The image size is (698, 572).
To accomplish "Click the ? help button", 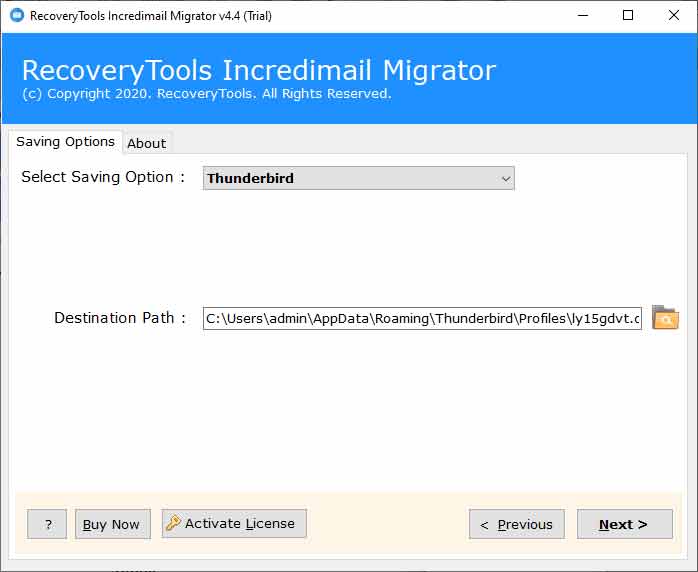I will click(47, 524).
